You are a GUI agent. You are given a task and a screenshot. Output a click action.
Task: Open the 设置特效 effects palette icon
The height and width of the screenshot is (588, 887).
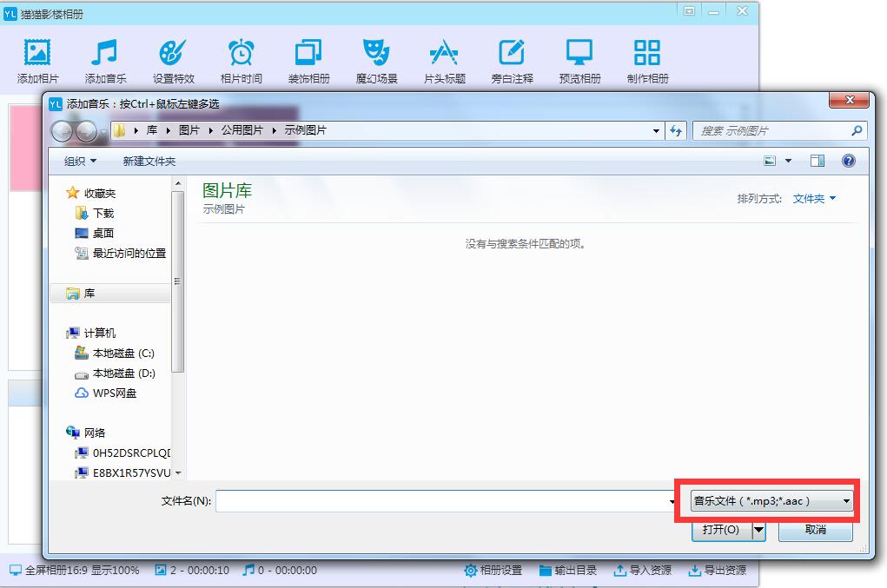tap(173, 53)
